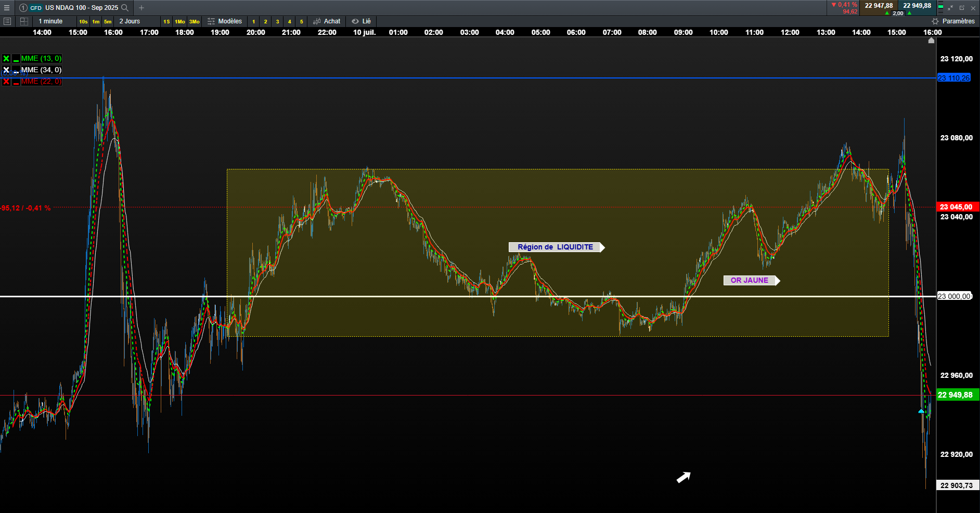The width and height of the screenshot is (980, 513).
Task: Click the green current price 22 949,88 label
Action: coord(958,395)
